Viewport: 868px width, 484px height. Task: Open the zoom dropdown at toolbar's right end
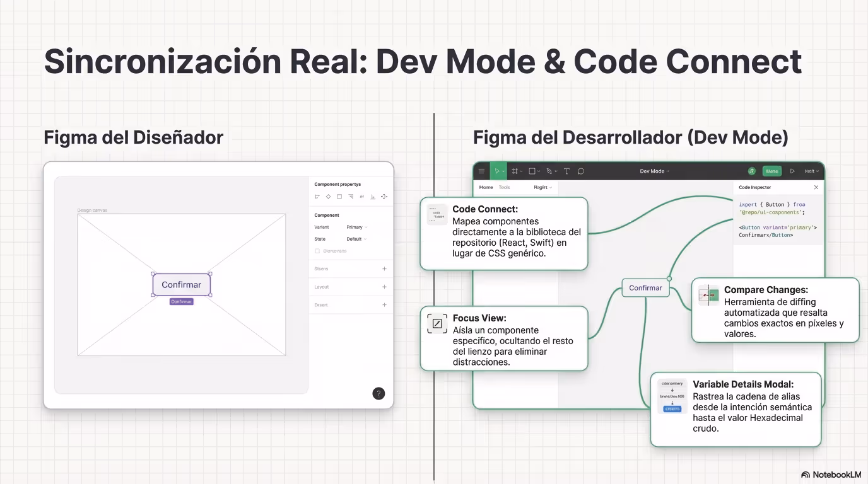(x=812, y=171)
